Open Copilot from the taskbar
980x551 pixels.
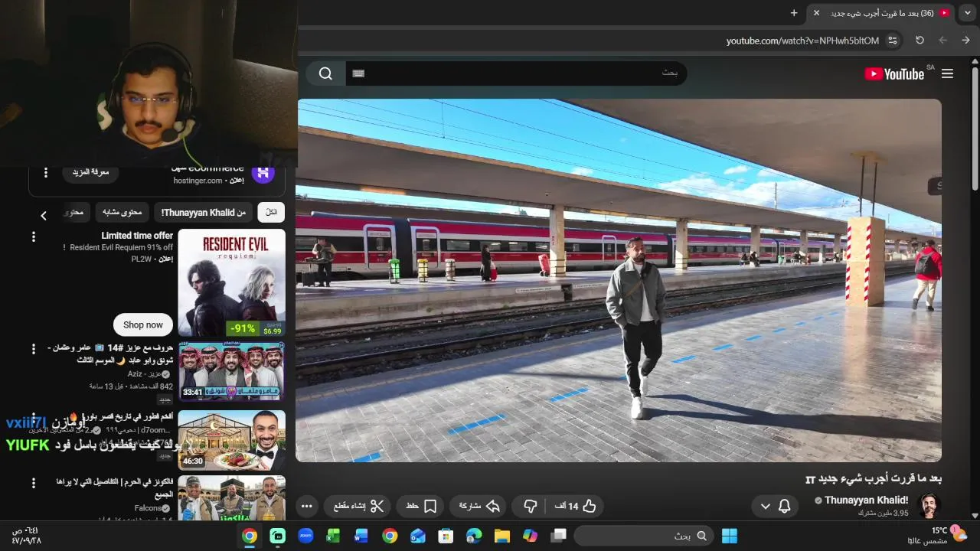pyautogui.click(x=531, y=536)
